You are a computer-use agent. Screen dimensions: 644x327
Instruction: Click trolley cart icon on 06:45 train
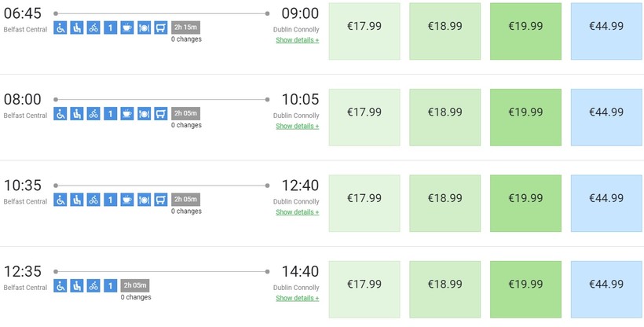tap(160, 28)
